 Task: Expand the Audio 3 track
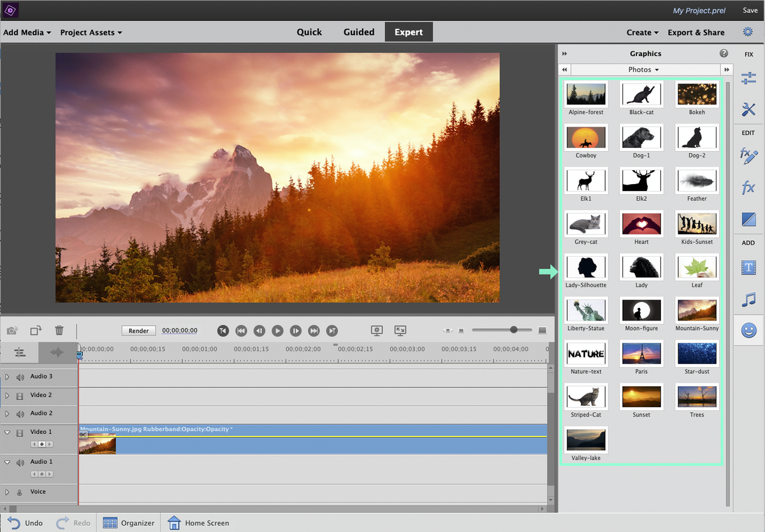[7, 377]
